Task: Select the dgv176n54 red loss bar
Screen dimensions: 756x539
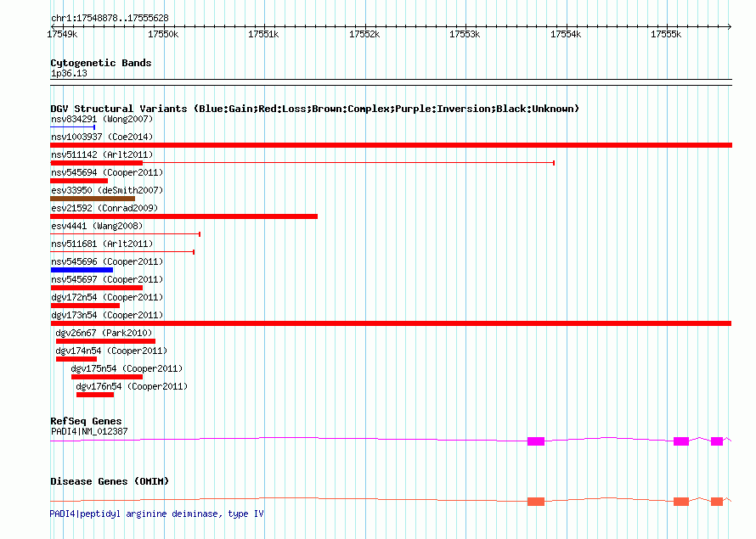Action: click(95, 395)
